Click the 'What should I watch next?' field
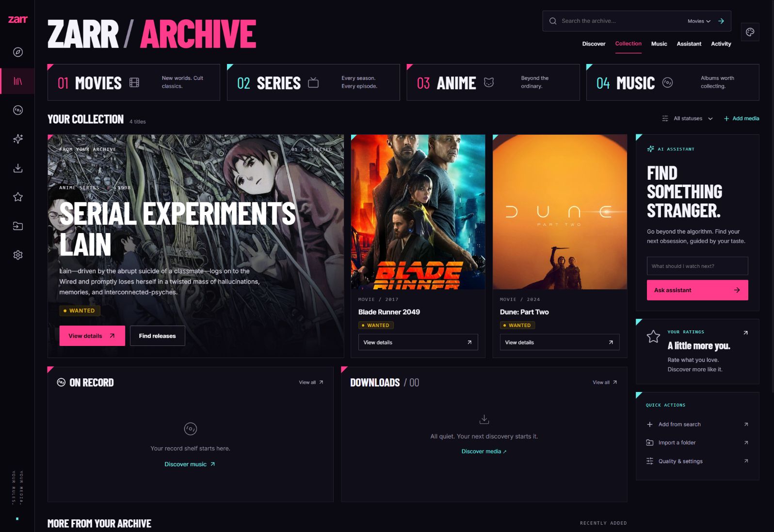The height and width of the screenshot is (532, 774). point(697,266)
